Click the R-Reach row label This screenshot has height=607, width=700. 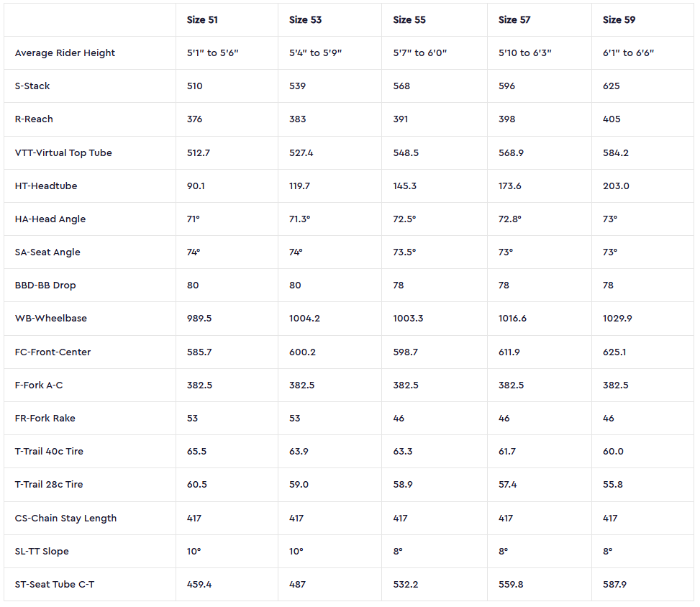pyautogui.click(x=34, y=119)
